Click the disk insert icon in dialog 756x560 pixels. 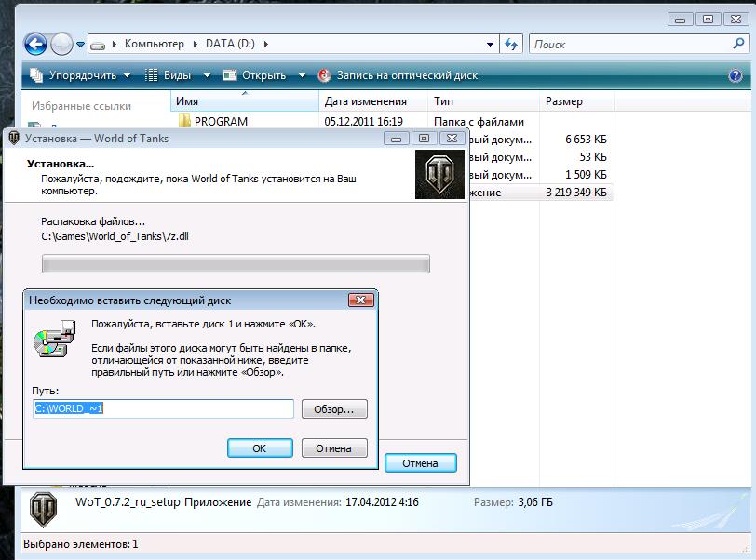pyautogui.click(x=54, y=339)
